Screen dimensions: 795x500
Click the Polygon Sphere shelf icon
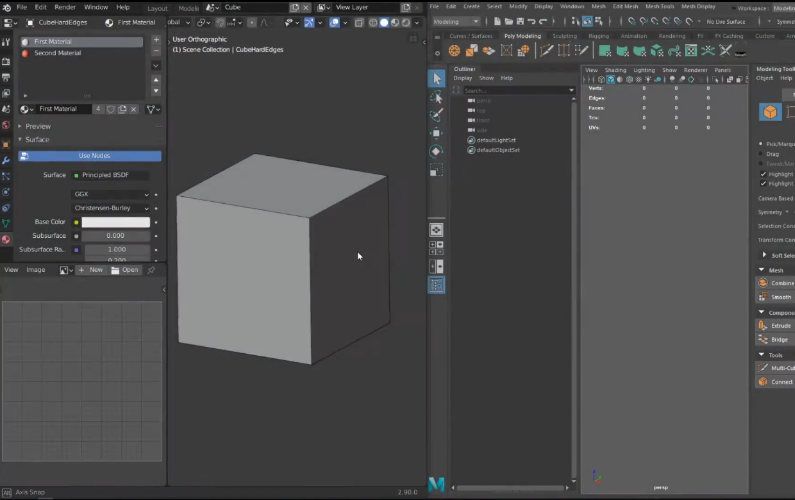click(454, 51)
